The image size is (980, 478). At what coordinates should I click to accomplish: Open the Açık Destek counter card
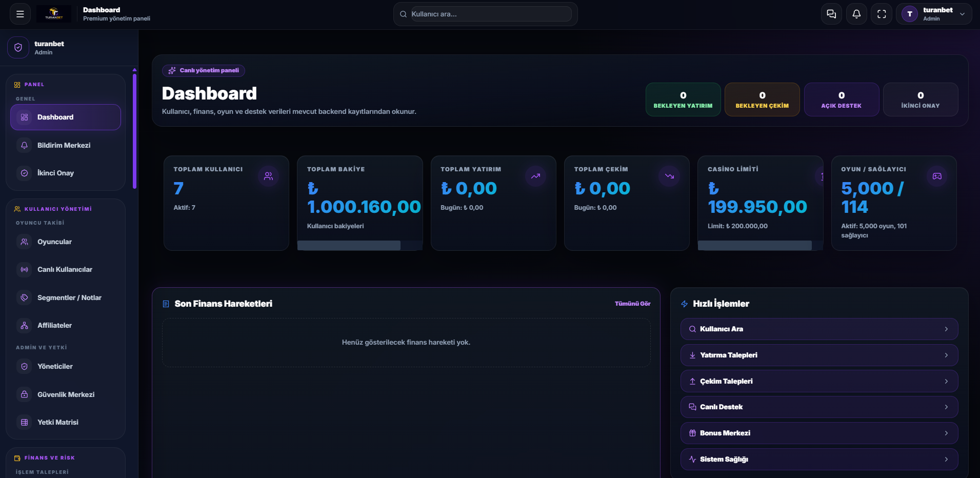click(842, 99)
